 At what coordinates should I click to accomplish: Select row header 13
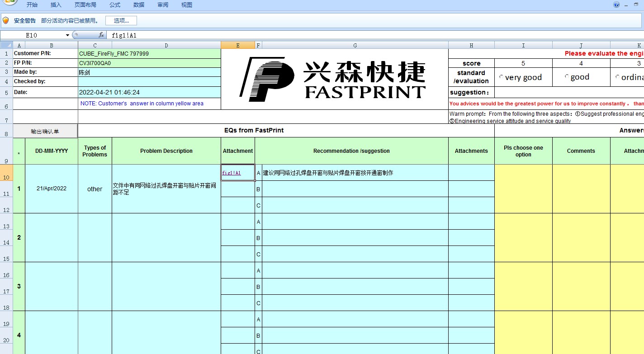pos(6,222)
